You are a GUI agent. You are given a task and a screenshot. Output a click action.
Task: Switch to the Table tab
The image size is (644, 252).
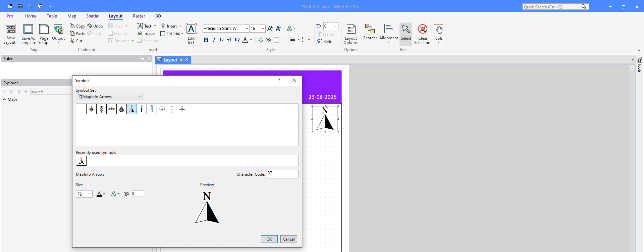tap(52, 16)
